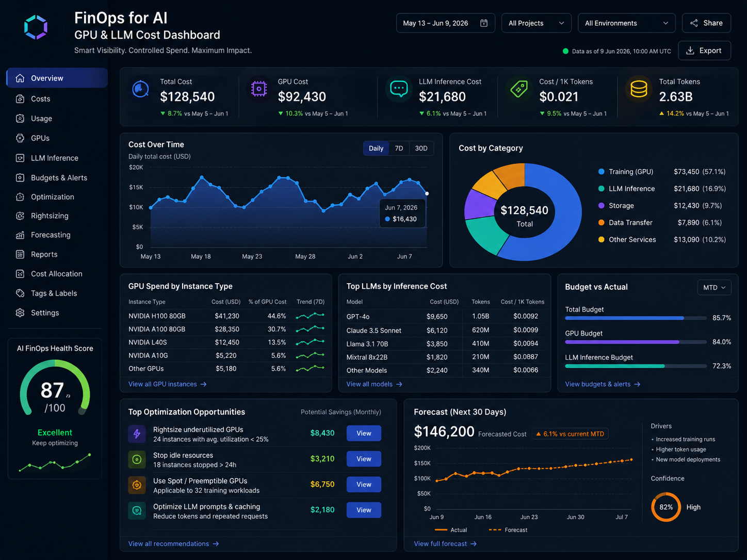View Use Spot / Preemptible GPUs recommendation

pos(364,485)
